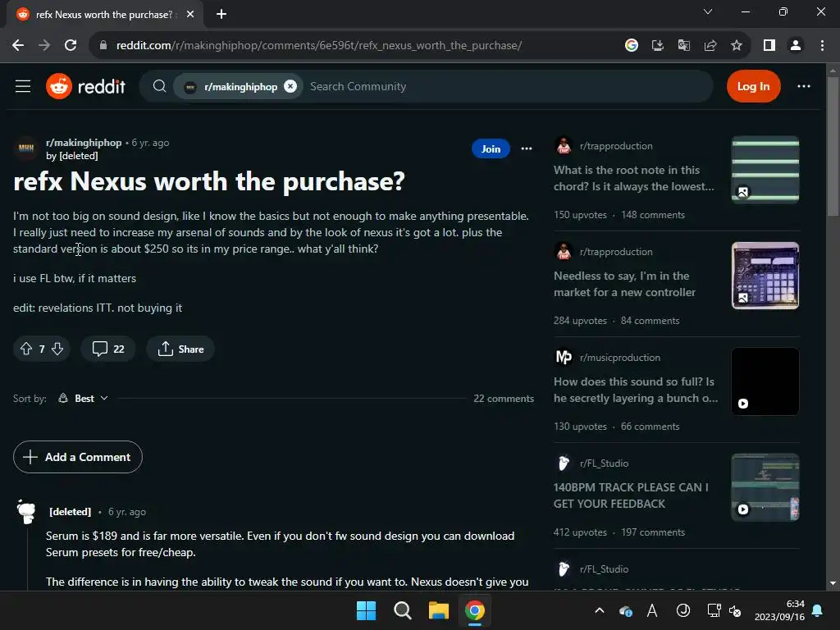Click r/makinghiphop community avatar
Screen dimensions: 840x630
coord(26,148)
